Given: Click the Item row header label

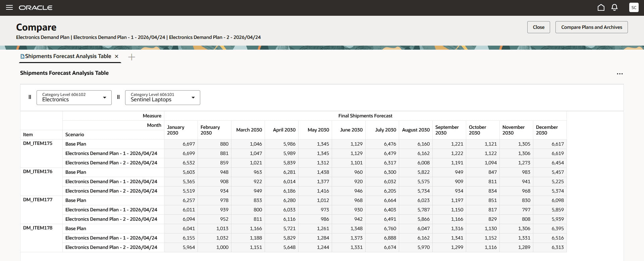Looking at the screenshot, I should 28,135.
